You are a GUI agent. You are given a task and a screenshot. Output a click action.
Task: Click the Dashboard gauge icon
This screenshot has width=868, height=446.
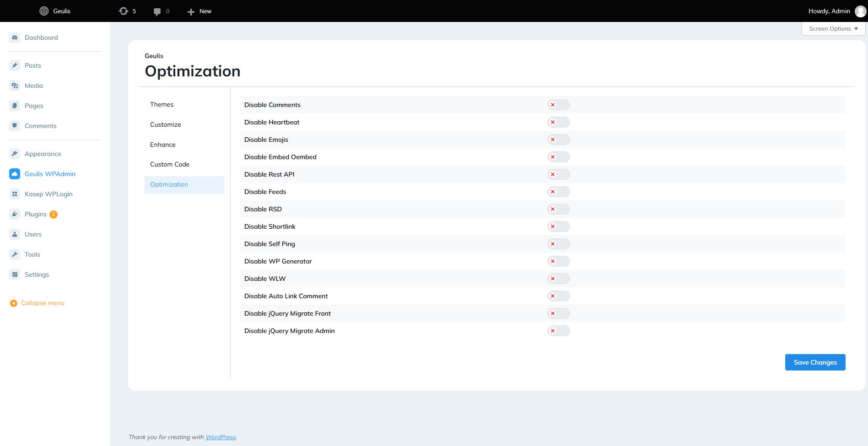tap(15, 38)
